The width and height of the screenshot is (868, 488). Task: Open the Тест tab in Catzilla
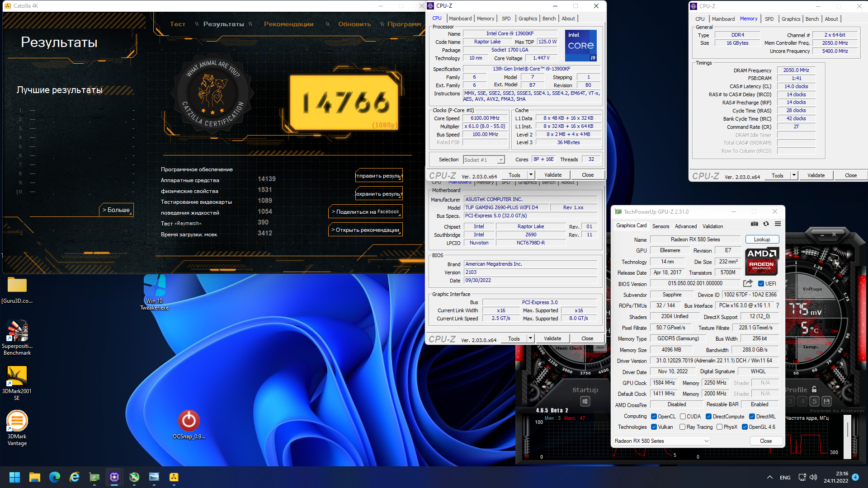(x=178, y=24)
